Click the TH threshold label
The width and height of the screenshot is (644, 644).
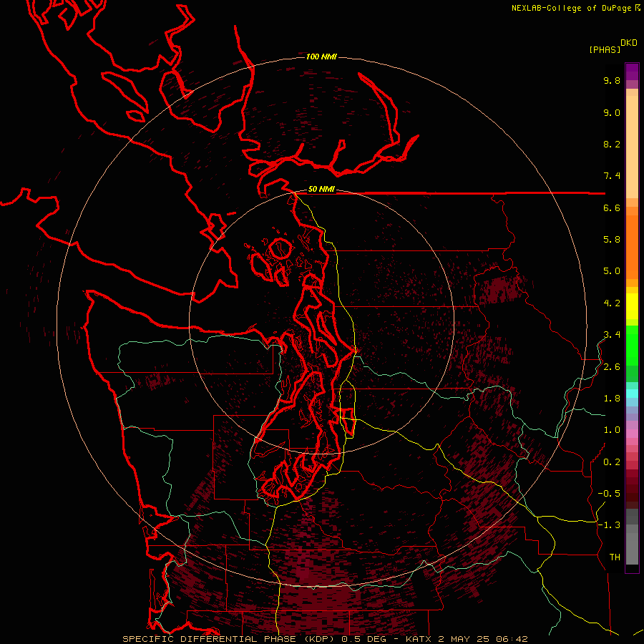(615, 557)
